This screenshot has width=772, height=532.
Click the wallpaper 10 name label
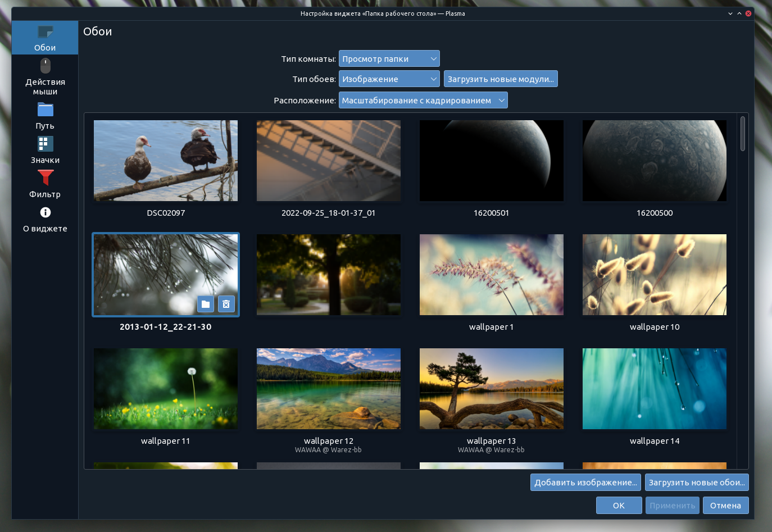coord(655,327)
